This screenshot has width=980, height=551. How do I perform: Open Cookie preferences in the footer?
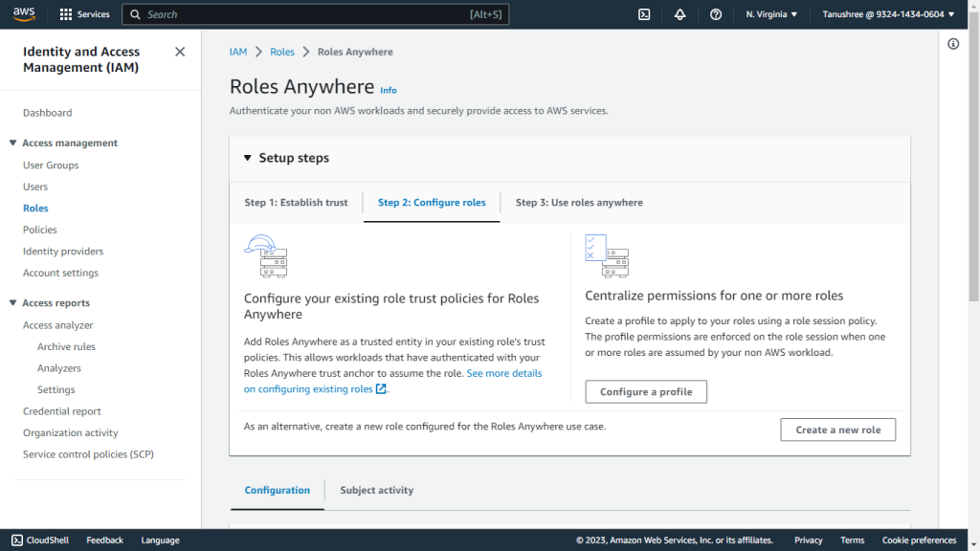pos(919,540)
